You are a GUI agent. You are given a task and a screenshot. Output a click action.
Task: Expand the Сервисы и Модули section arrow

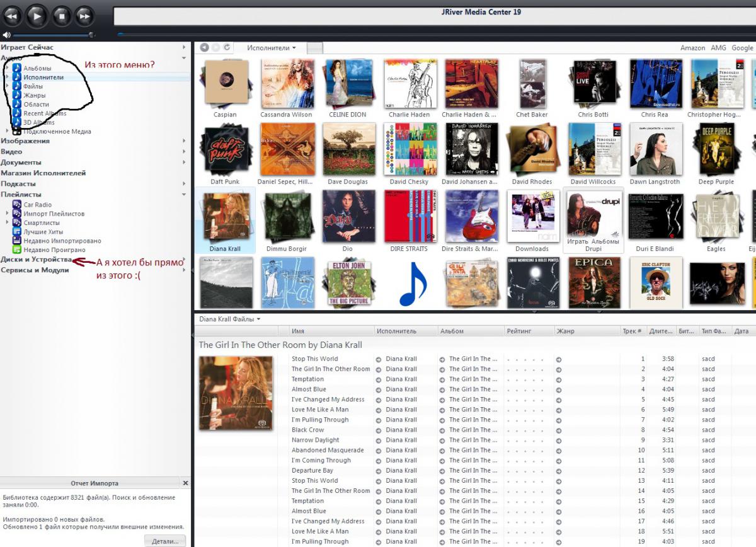(185, 270)
